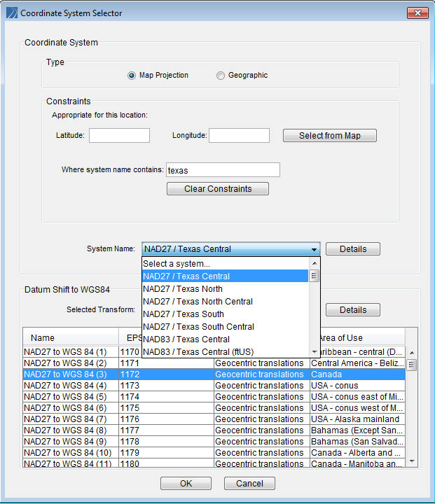This screenshot has width=435, height=504.
Task: Close the Coordinate System Selector window
Action: click(417, 13)
